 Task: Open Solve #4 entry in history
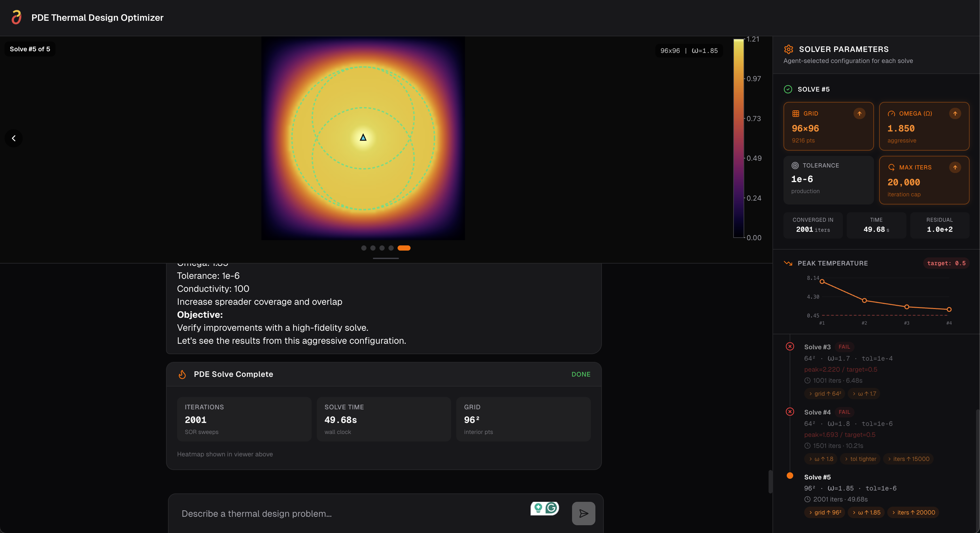tap(817, 412)
